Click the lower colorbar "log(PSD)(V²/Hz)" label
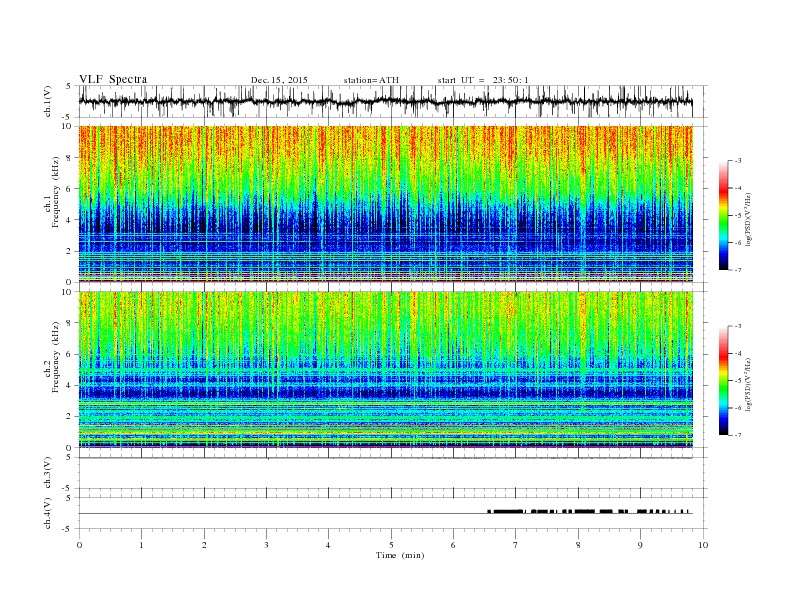 pyautogui.click(x=749, y=384)
